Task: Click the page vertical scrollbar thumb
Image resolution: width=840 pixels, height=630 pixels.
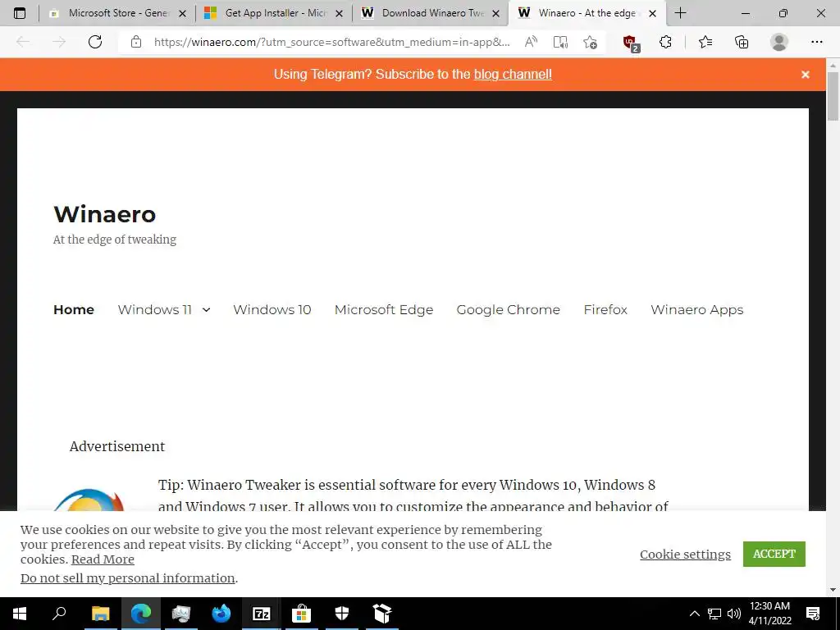Action: [833, 97]
